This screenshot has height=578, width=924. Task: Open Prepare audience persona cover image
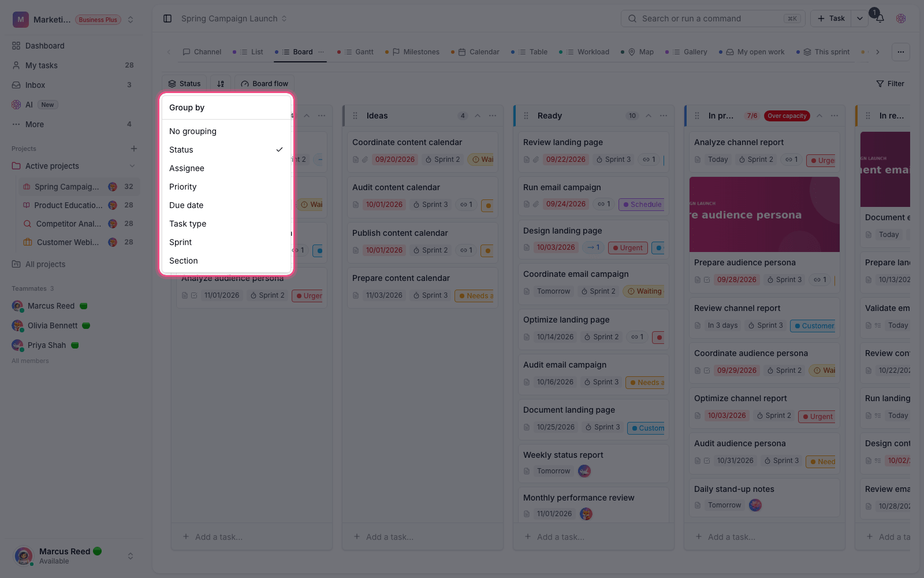click(765, 214)
